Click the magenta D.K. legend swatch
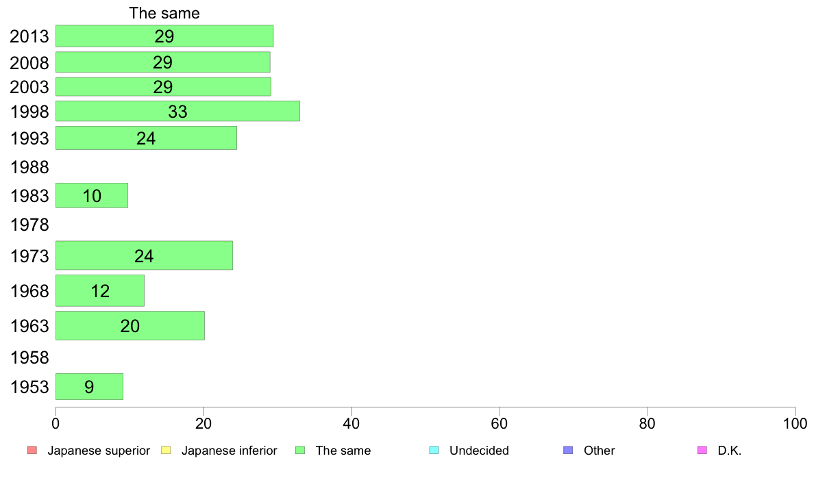The image size is (814, 504). (702, 450)
